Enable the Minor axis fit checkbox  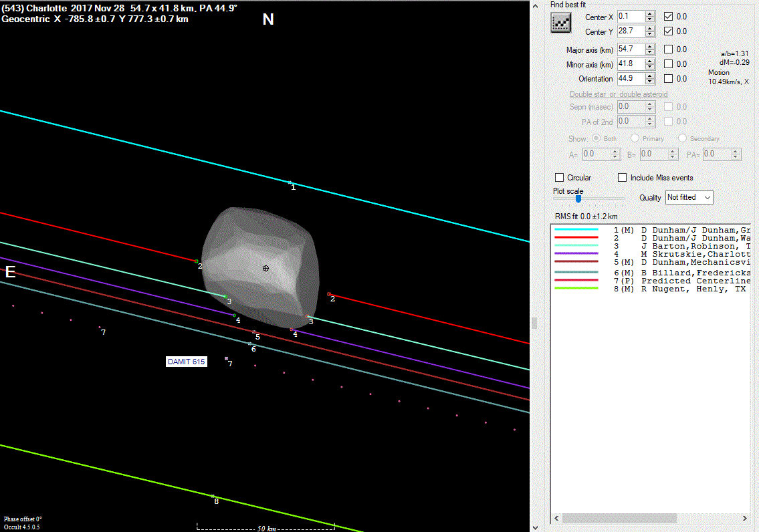pyautogui.click(x=668, y=64)
